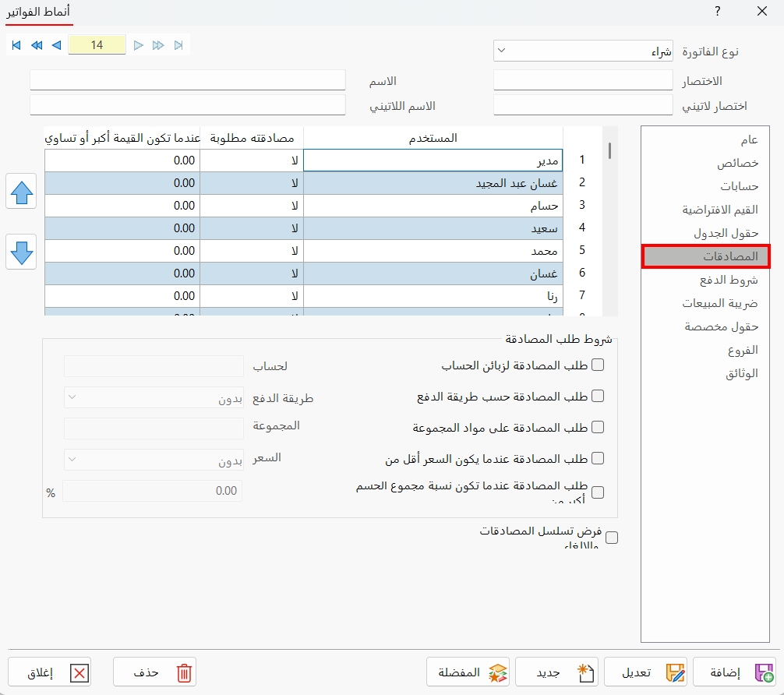Click the تعديل edit button
The width and height of the screenshot is (784, 695).
645,672
